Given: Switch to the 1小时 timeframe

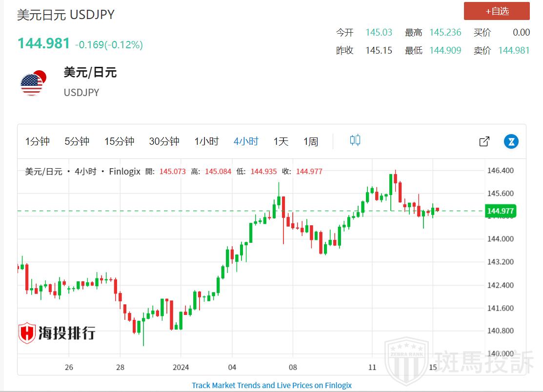Looking at the screenshot, I should pyautogui.click(x=206, y=141).
